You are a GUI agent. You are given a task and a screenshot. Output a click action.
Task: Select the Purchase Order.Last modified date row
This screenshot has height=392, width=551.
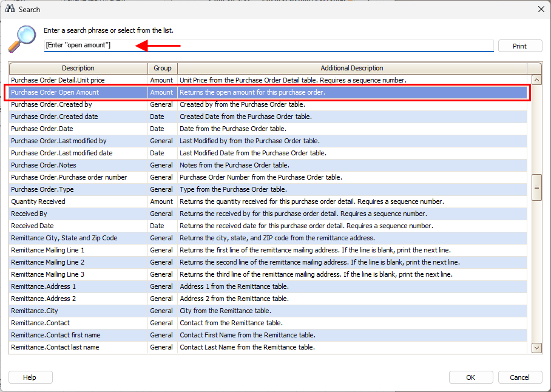[x=268, y=153]
